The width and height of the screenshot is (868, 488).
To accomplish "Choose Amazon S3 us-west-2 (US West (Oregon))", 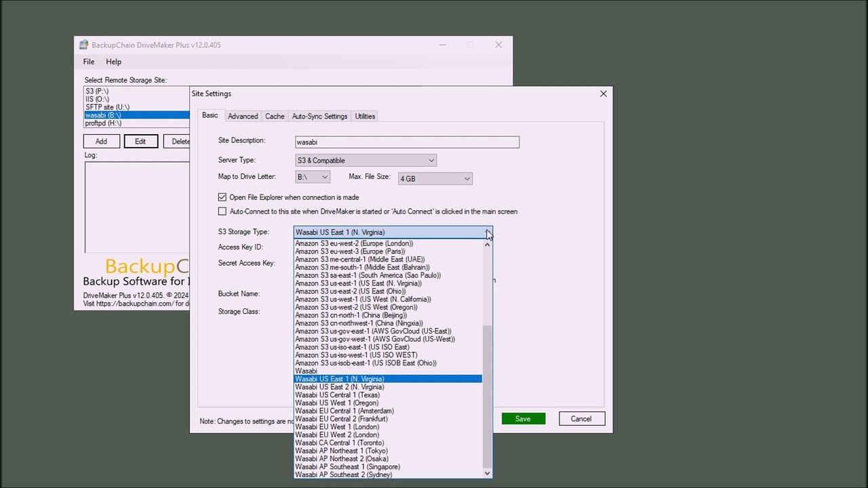I will click(388, 307).
